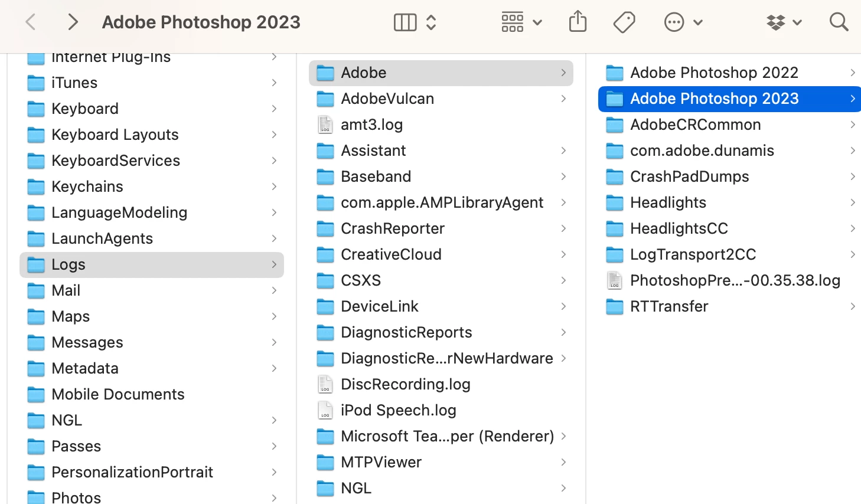Open the com.adobe.dunamis folder

click(729, 150)
